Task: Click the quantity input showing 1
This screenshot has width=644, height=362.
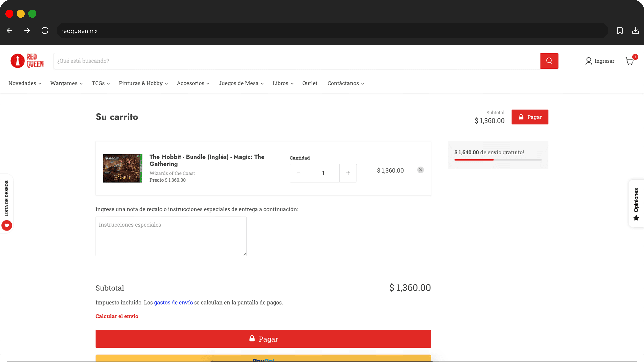Action: (323, 173)
